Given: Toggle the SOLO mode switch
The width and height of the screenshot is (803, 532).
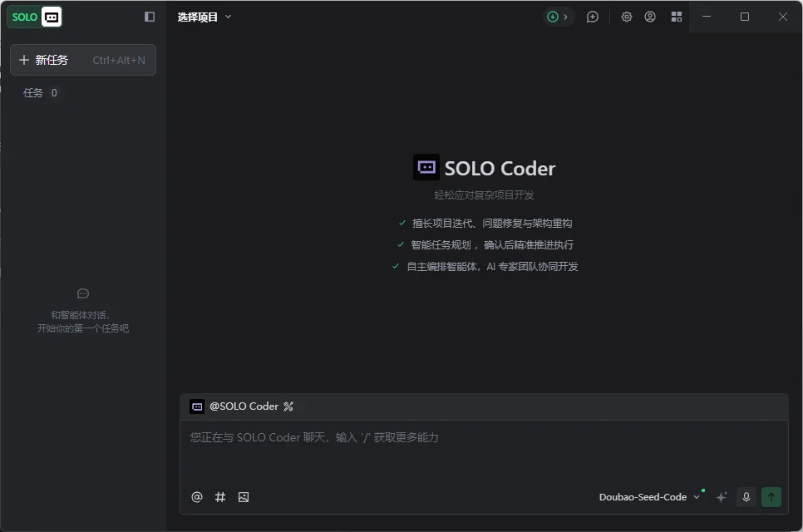Looking at the screenshot, I should [35, 17].
